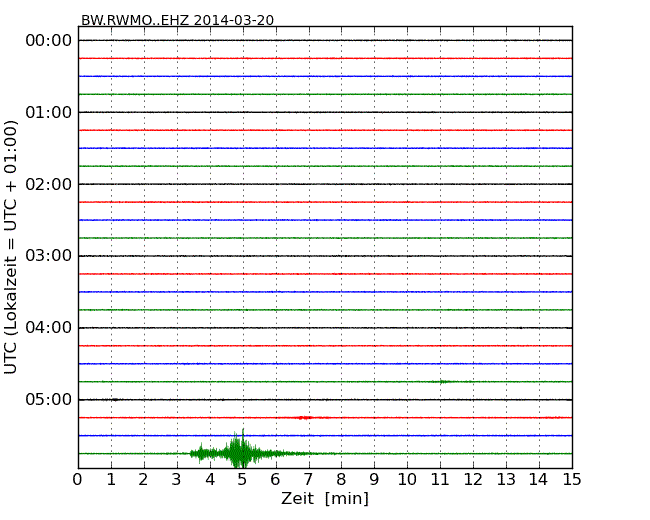Click the x-axis tick label 2
This screenshot has width=650, height=520.
(x=143, y=480)
